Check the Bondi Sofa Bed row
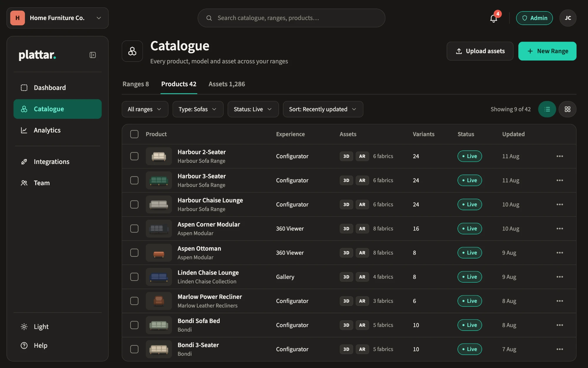Screen dimensions: 588x368 pyautogui.click(x=134, y=325)
